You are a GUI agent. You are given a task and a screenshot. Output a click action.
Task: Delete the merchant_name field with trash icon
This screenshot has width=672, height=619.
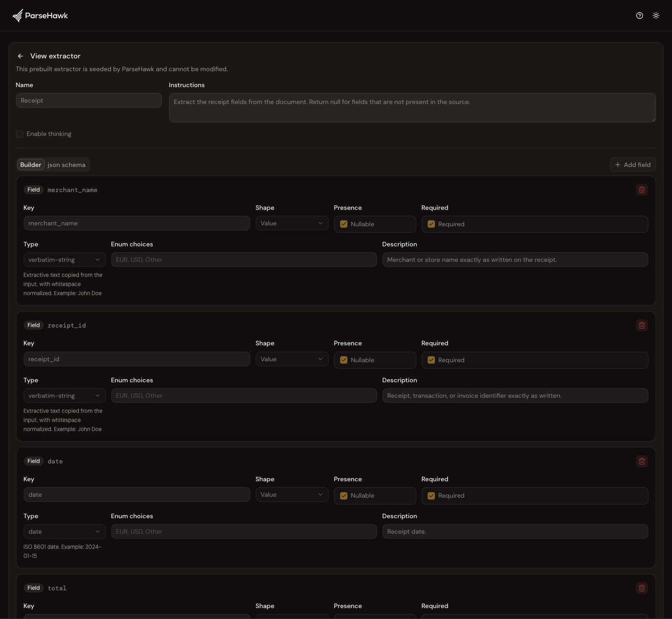(642, 190)
